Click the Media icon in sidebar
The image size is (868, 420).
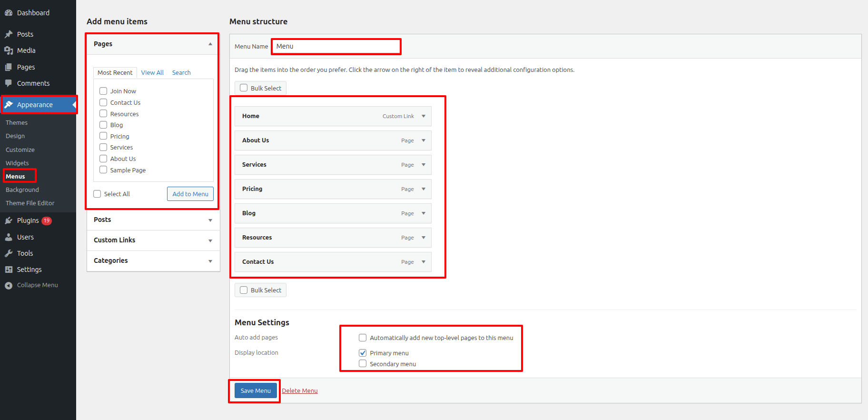click(9, 50)
